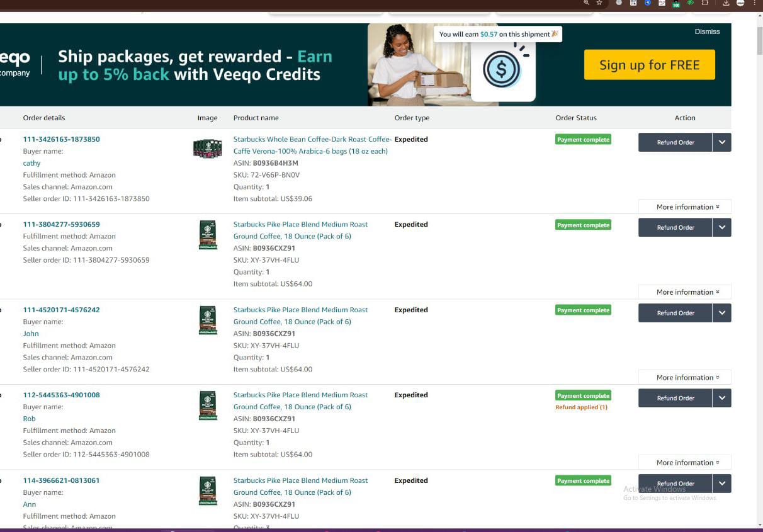The height and width of the screenshot is (532, 763).
Task: Open buyer name link Ann
Action: click(29, 504)
